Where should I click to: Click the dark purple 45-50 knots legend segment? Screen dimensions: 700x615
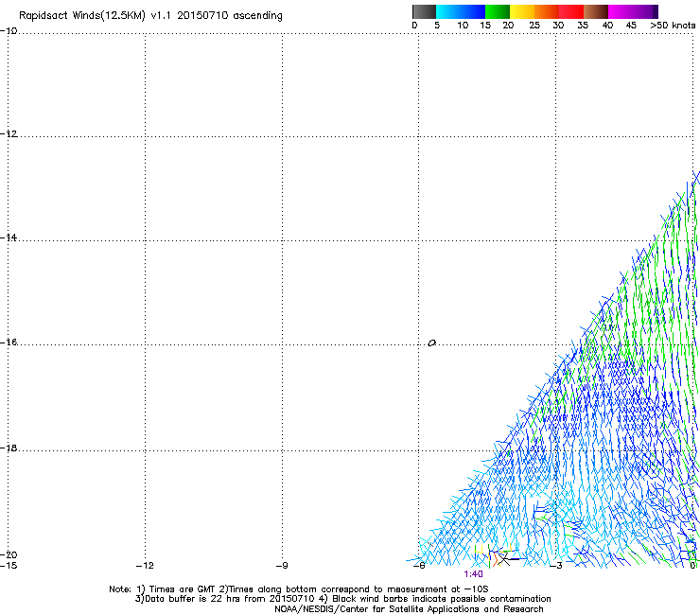(x=645, y=11)
